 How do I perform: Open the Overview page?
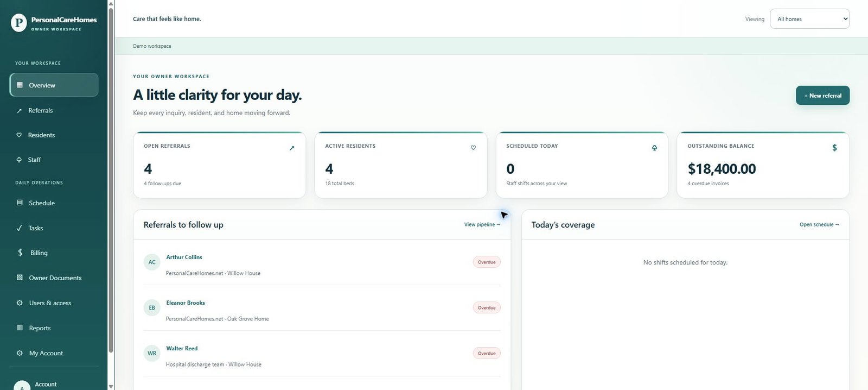[54, 85]
